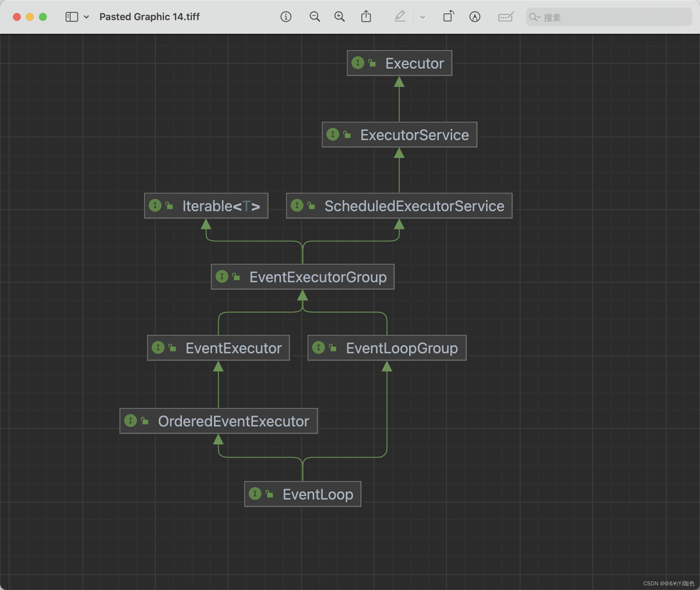700x590 pixels.
Task: Zoom out using the magnifier minus icon
Action: 315,17
